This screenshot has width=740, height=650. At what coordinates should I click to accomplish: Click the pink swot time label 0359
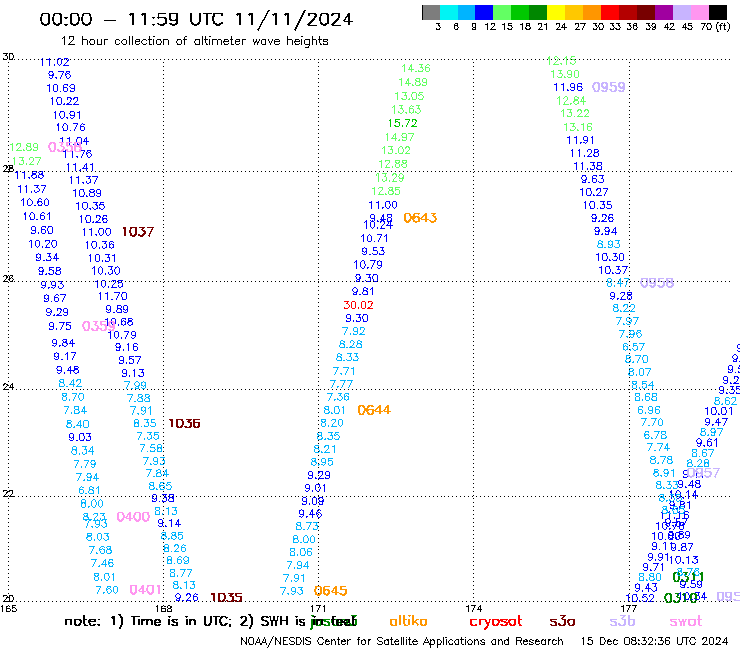[98, 326]
